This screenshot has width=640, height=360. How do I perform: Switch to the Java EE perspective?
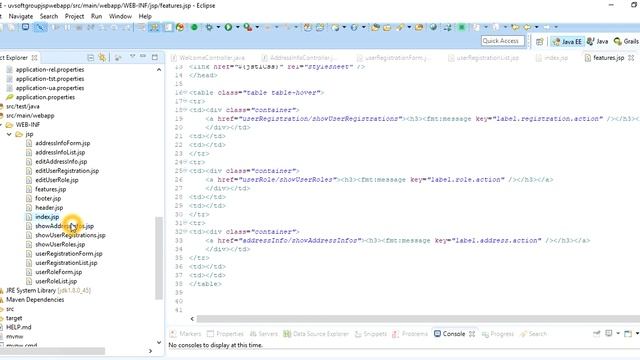[x=567, y=41]
